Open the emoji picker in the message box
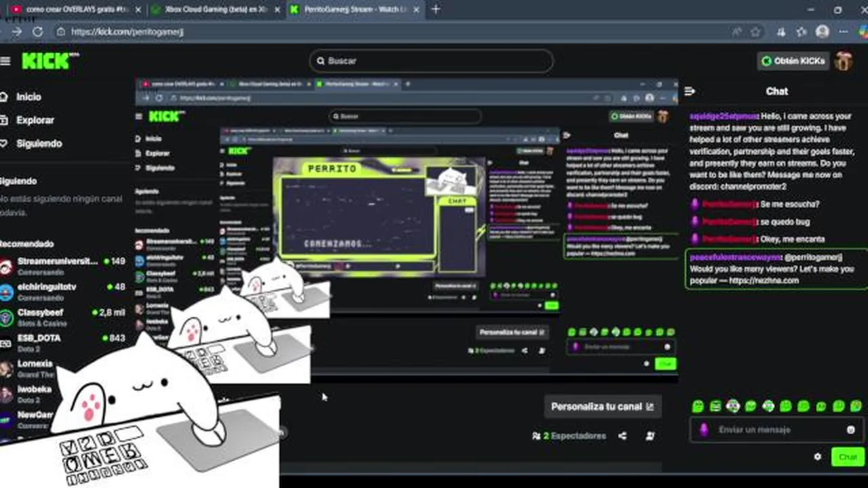868x488 pixels. (851, 430)
